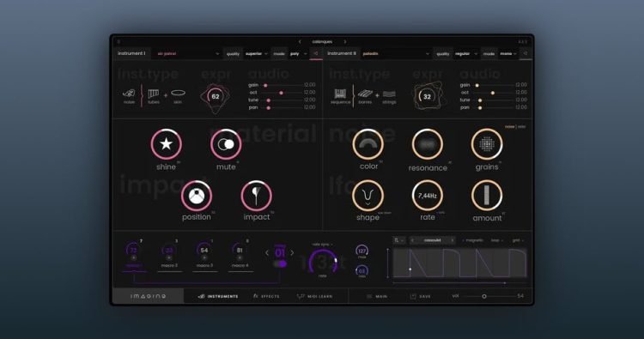Toggle the magnetic option above LFO graph

473,240
